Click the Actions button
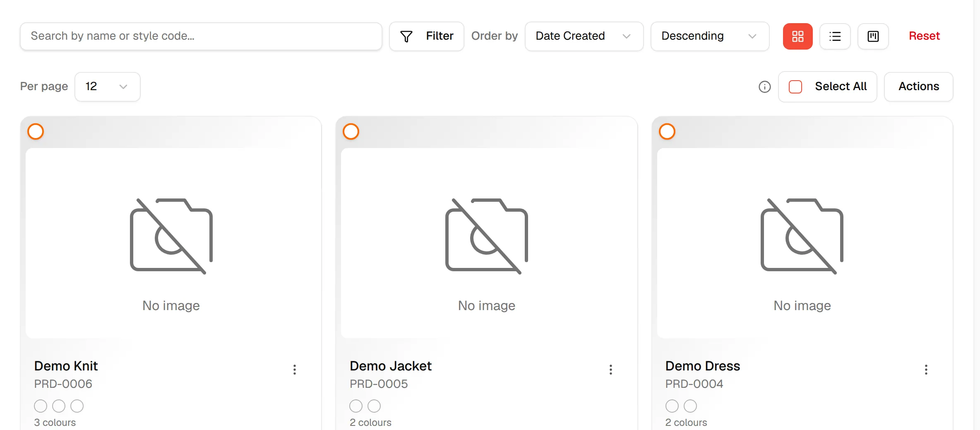 click(919, 87)
